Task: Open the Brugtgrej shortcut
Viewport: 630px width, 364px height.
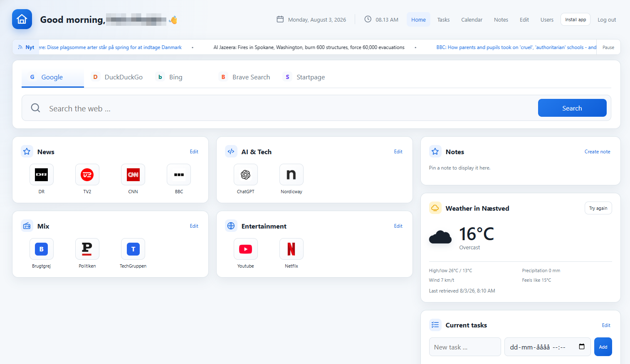Action: (x=42, y=249)
